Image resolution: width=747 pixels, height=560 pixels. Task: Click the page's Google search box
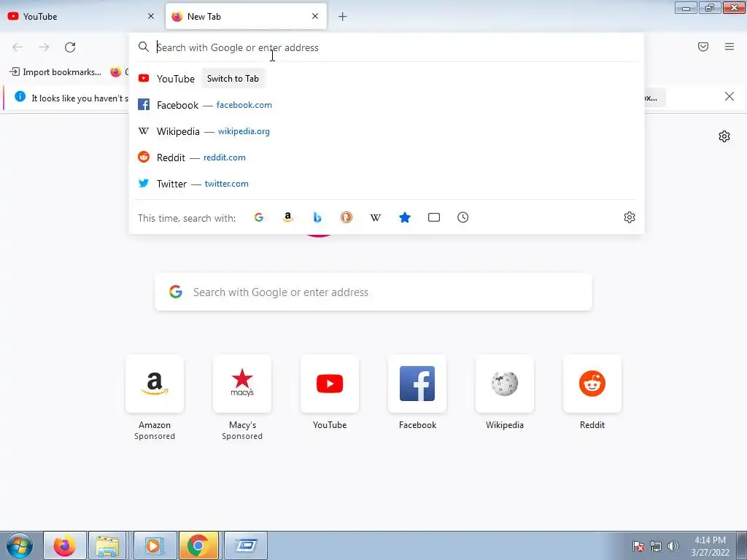pos(373,292)
